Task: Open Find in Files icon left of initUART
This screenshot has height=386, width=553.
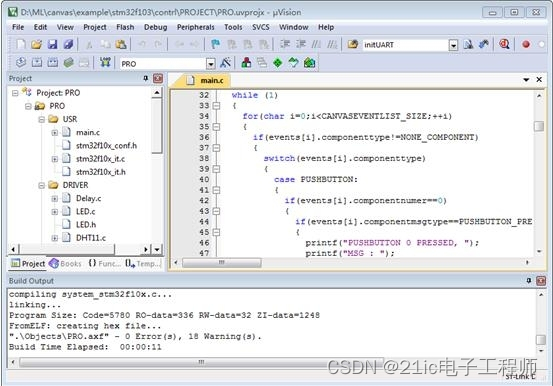Action: click(353, 44)
